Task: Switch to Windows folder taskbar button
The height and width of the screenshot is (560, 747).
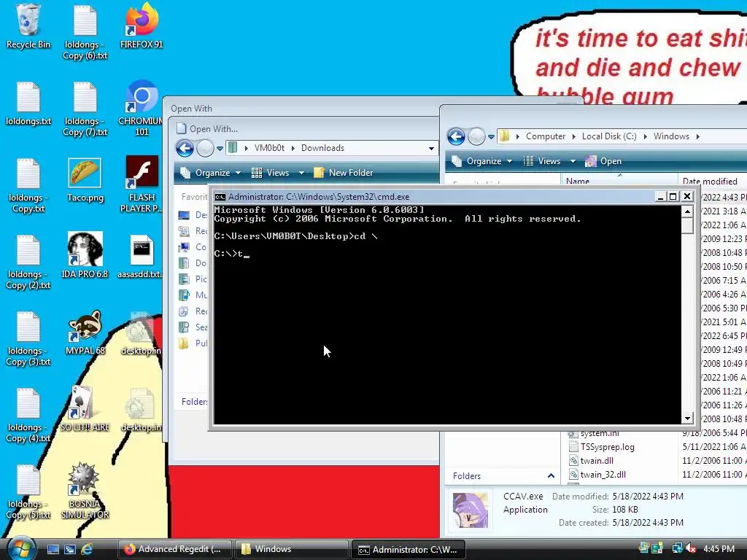Action: click(290, 550)
